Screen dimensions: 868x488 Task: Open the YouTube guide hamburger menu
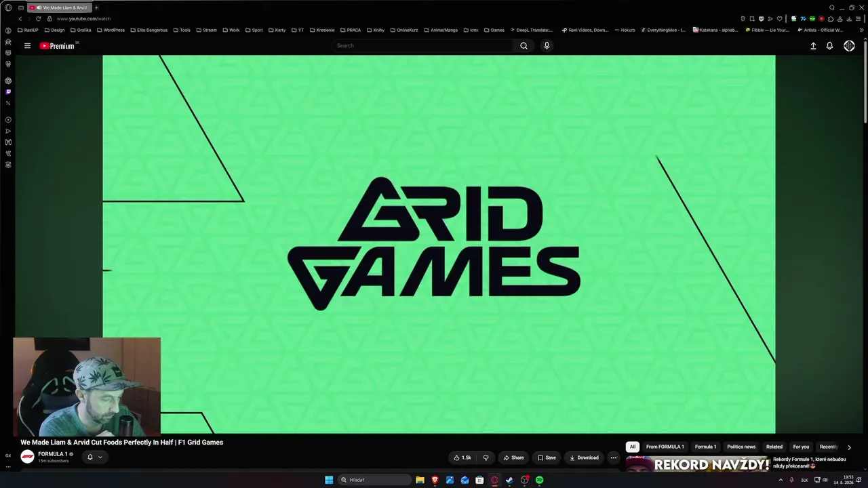pyautogui.click(x=27, y=46)
